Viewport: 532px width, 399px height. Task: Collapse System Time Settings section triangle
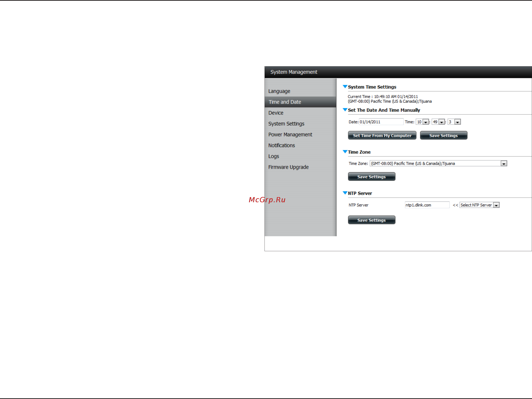pyautogui.click(x=345, y=87)
